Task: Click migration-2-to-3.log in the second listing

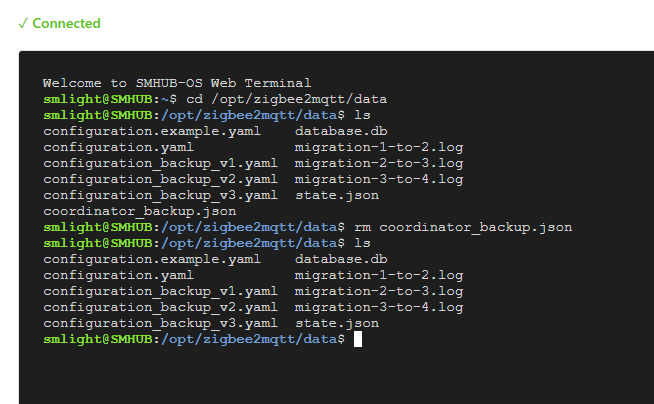Action: [379, 291]
